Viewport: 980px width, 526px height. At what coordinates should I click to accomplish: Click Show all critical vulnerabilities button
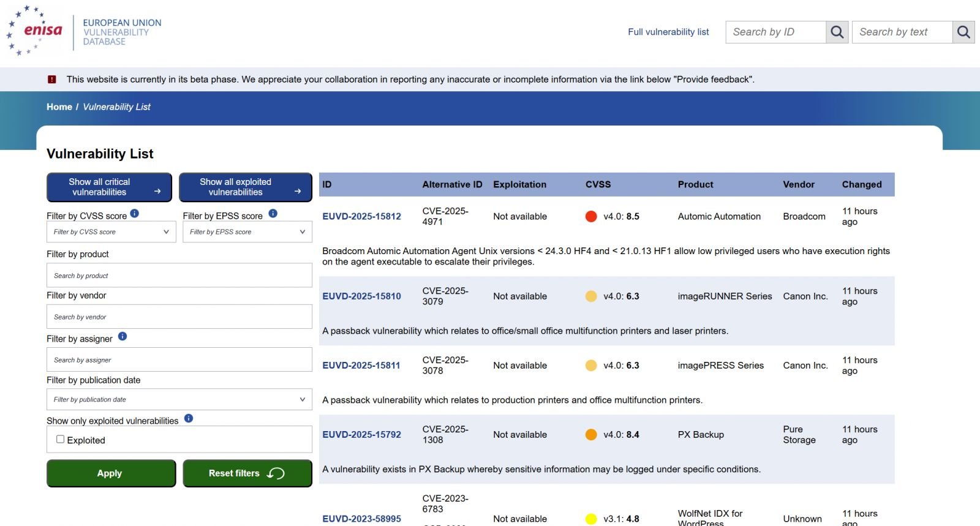109,187
